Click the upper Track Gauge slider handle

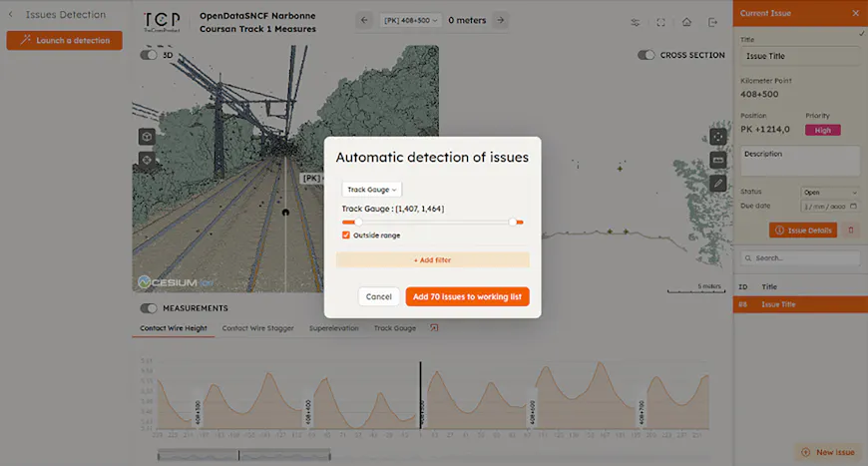click(513, 222)
